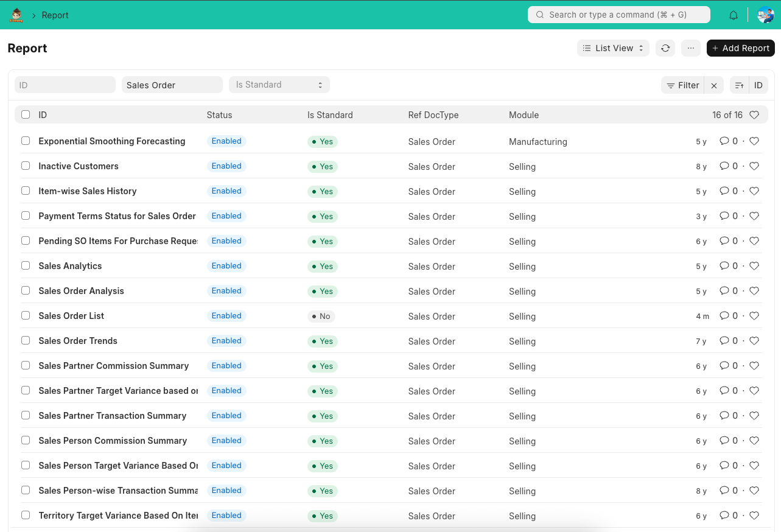This screenshot has width=781, height=532.
Task: Click the app logo in the navbar
Action: pos(16,15)
